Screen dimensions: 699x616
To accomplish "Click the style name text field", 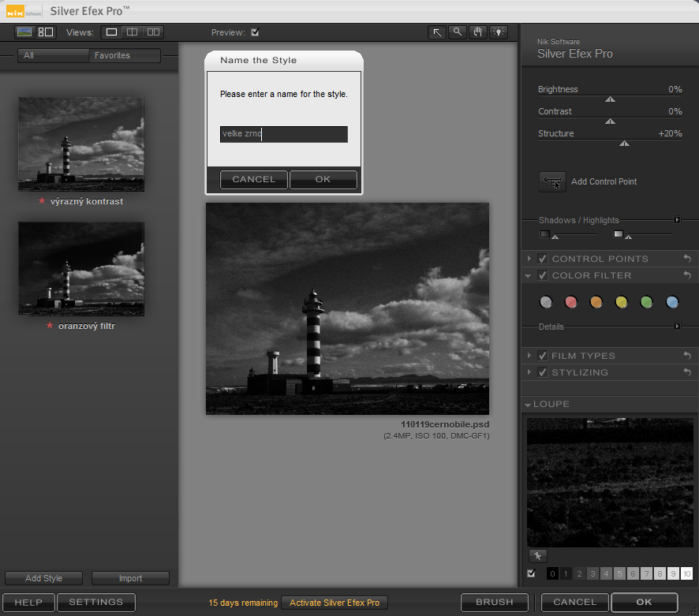I will click(283, 134).
